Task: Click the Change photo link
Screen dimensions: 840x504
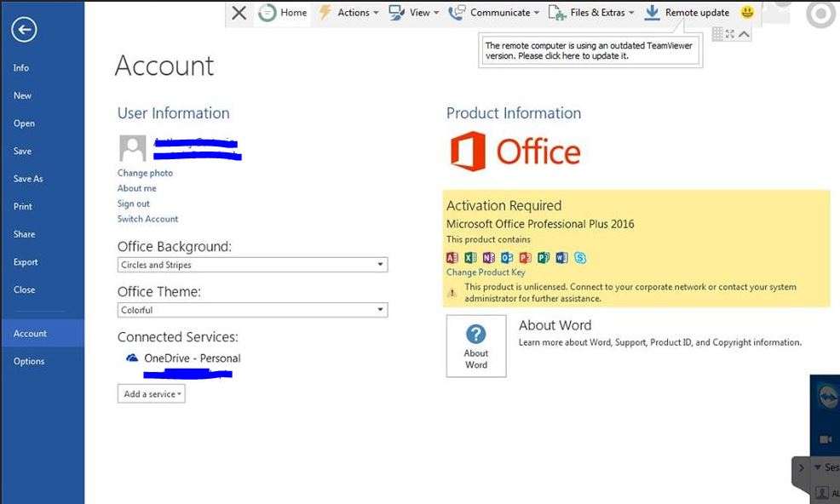Action: pos(145,173)
